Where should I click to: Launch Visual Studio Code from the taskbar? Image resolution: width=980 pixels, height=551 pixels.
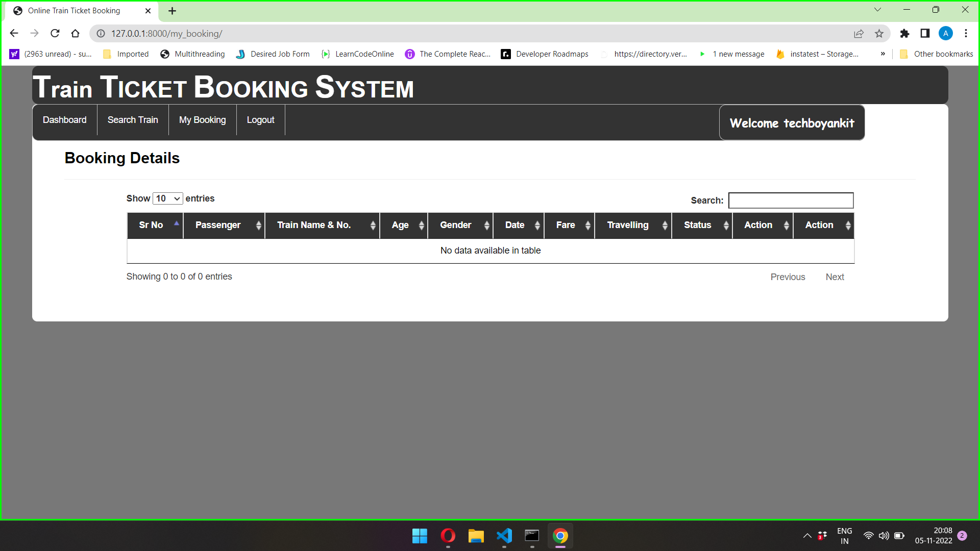(504, 536)
